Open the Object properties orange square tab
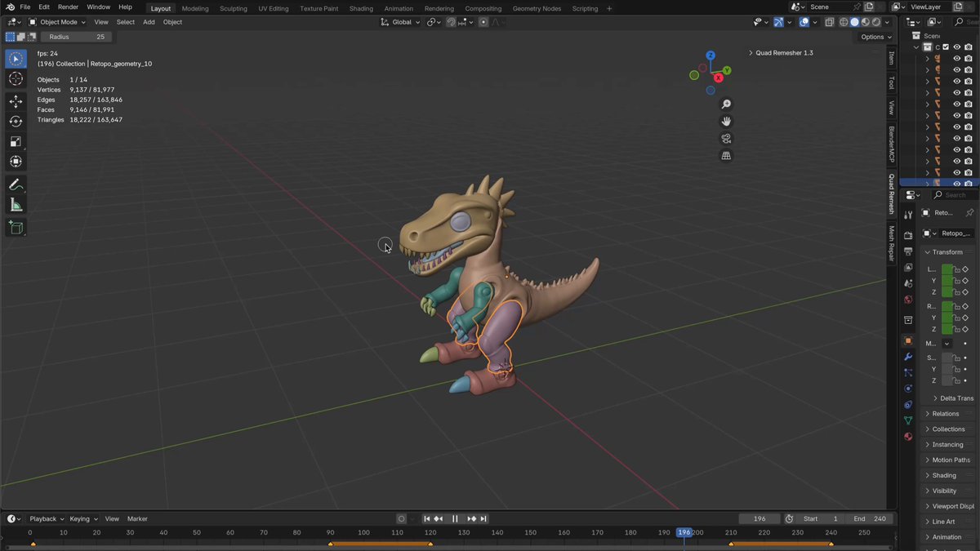 click(x=908, y=340)
